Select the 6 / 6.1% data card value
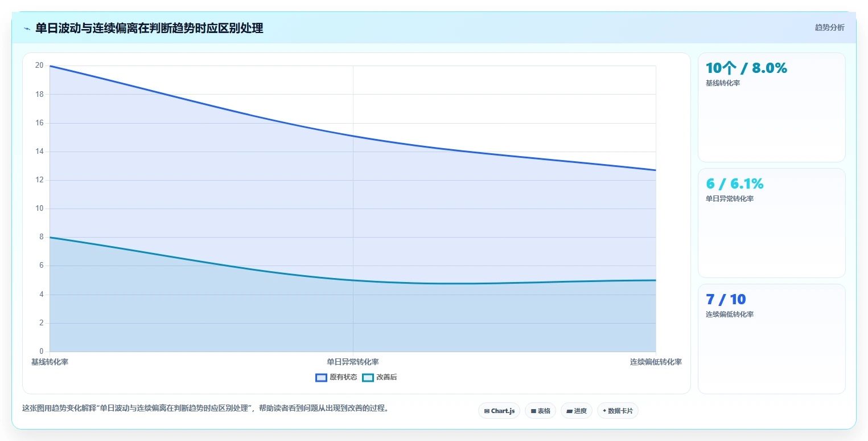 tap(734, 184)
